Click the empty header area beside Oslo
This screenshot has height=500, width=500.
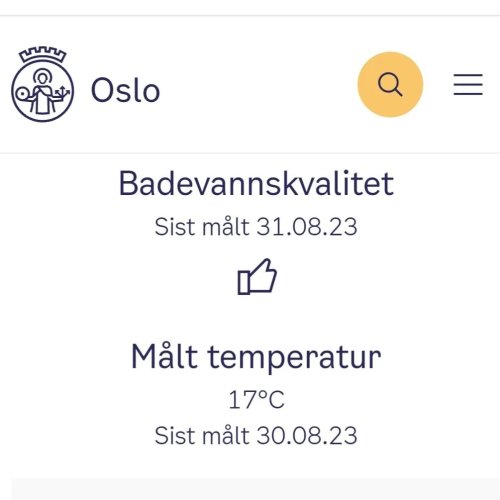[x=258, y=85]
